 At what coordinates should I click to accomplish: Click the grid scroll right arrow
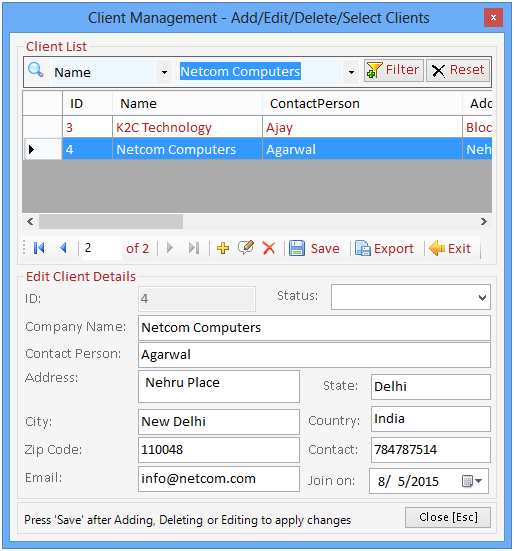click(484, 221)
